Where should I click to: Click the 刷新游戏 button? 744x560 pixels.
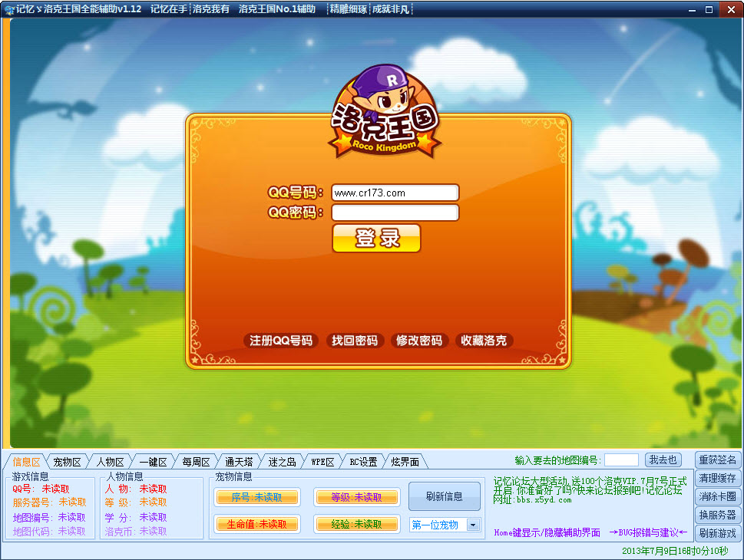[717, 533]
